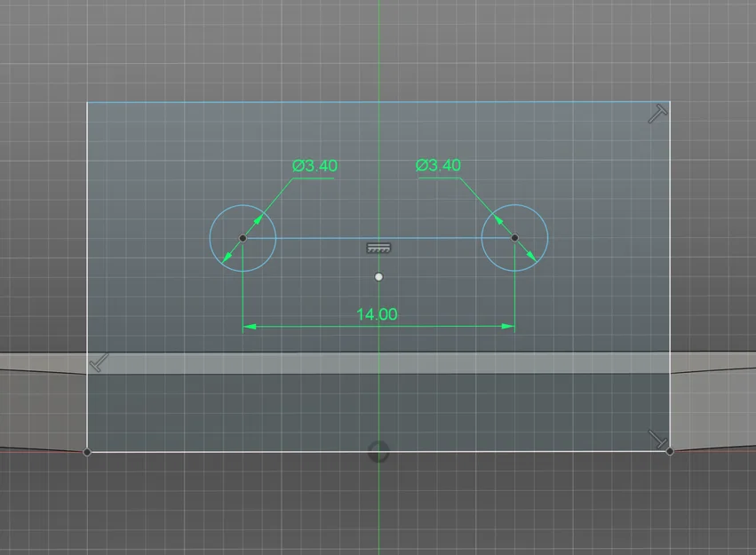Click the rectangle's bottom-right corner point
The height and width of the screenshot is (555, 756).
670,451
